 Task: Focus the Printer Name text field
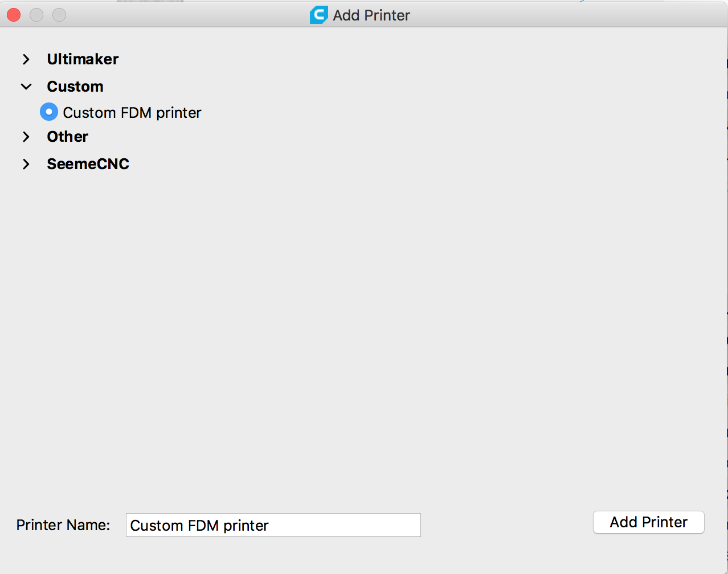point(273,525)
